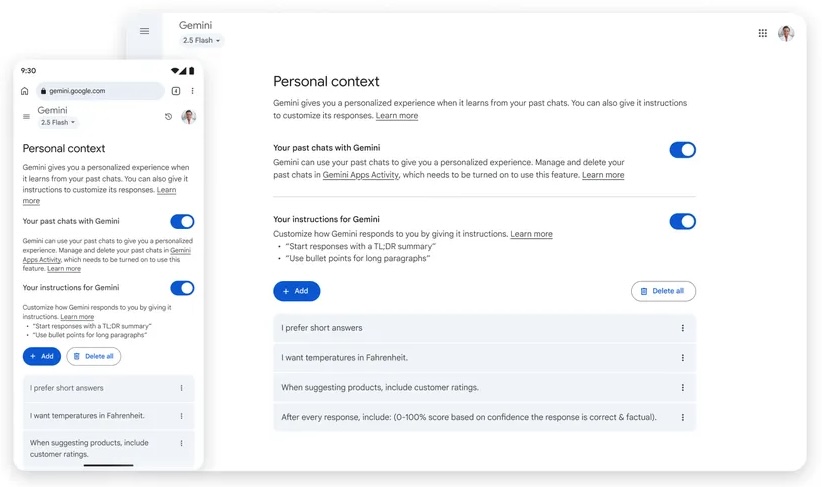The image size is (822, 487).
Task: Click the desktop "Delete all" button
Action: pyautogui.click(x=663, y=291)
